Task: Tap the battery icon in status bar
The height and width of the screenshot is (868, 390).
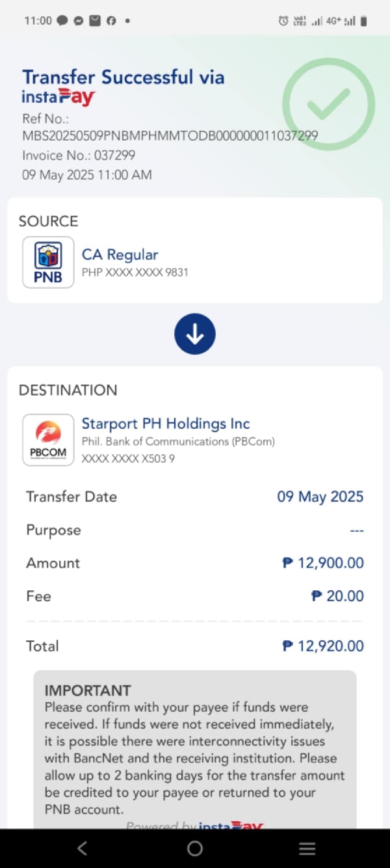Action: pos(364,21)
